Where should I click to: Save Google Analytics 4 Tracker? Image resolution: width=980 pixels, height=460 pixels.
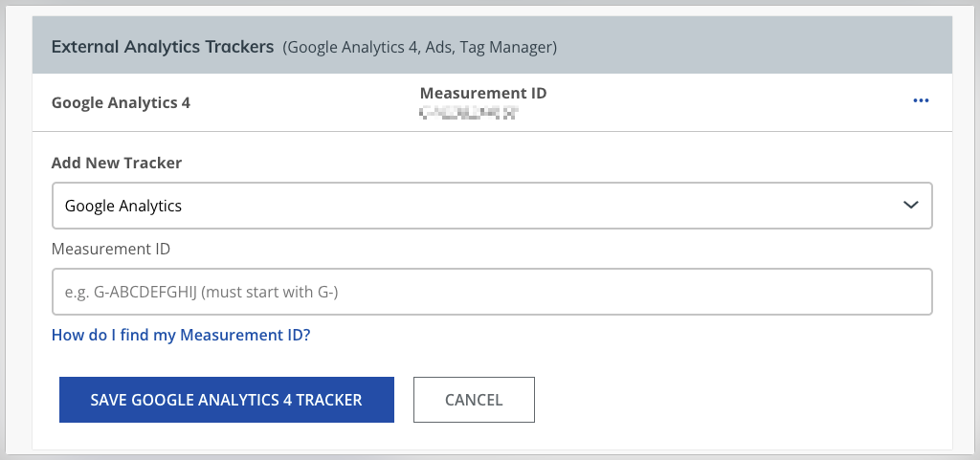[x=226, y=400]
